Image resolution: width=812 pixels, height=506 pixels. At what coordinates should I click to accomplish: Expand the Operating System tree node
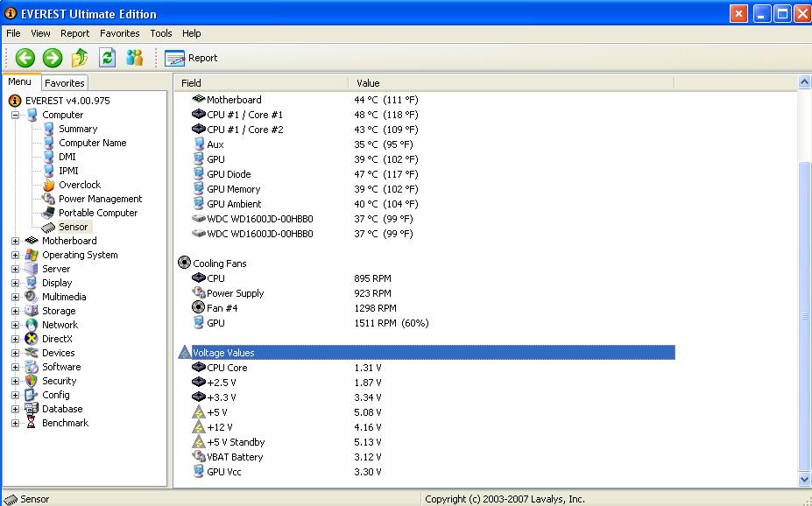click(16, 255)
